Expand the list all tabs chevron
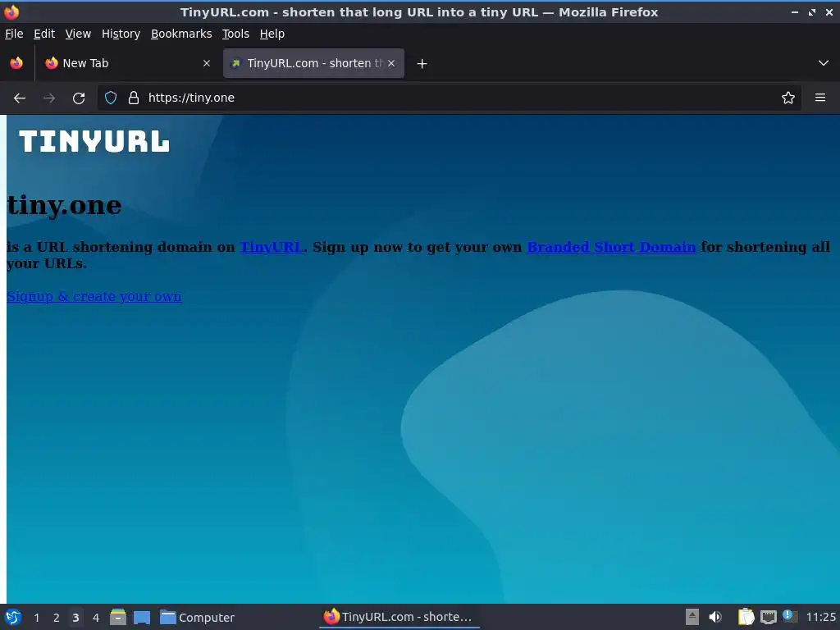 tap(824, 63)
